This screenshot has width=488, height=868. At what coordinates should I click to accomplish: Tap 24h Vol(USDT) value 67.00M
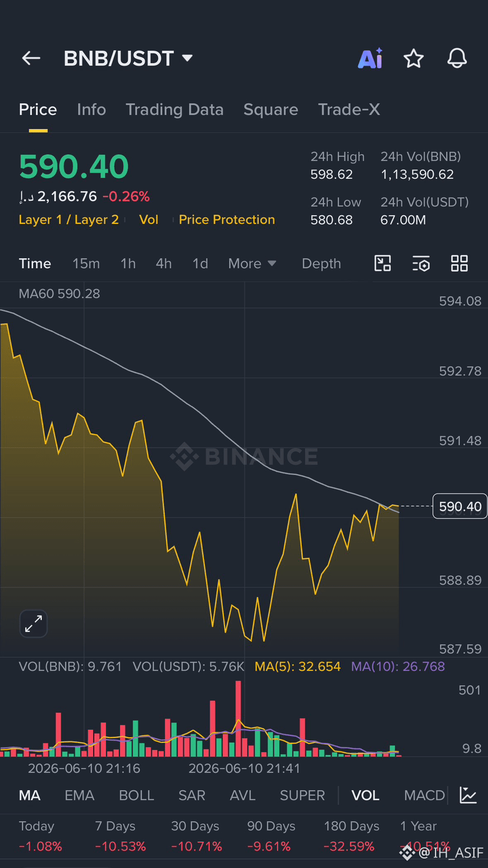pos(403,220)
